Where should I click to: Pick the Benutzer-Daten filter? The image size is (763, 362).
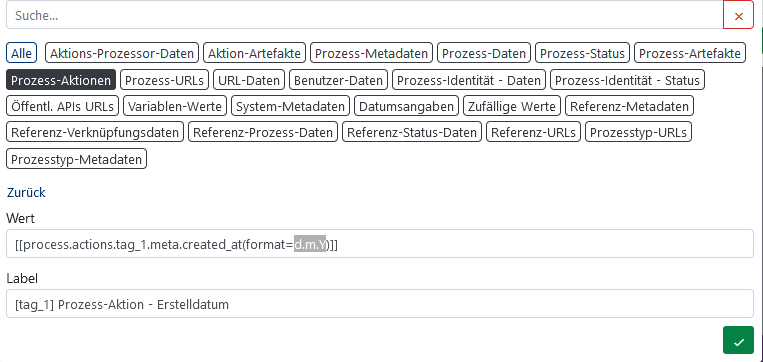339,80
